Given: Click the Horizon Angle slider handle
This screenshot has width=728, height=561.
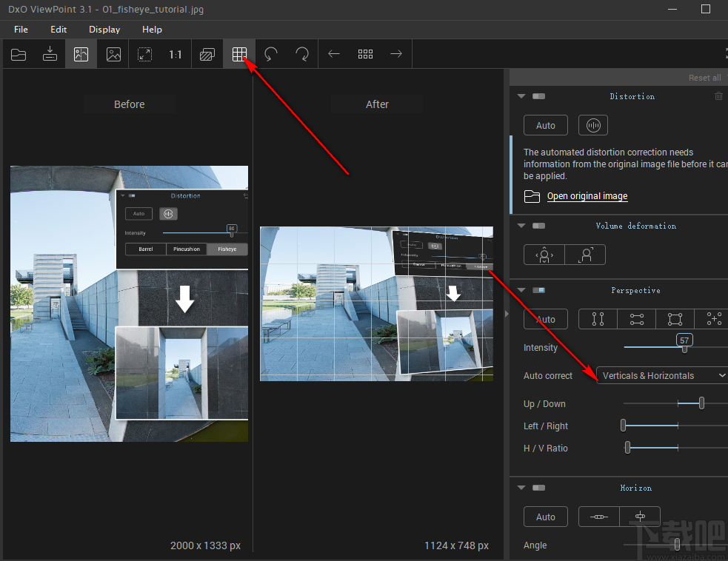Looking at the screenshot, I should coord(678,544).
